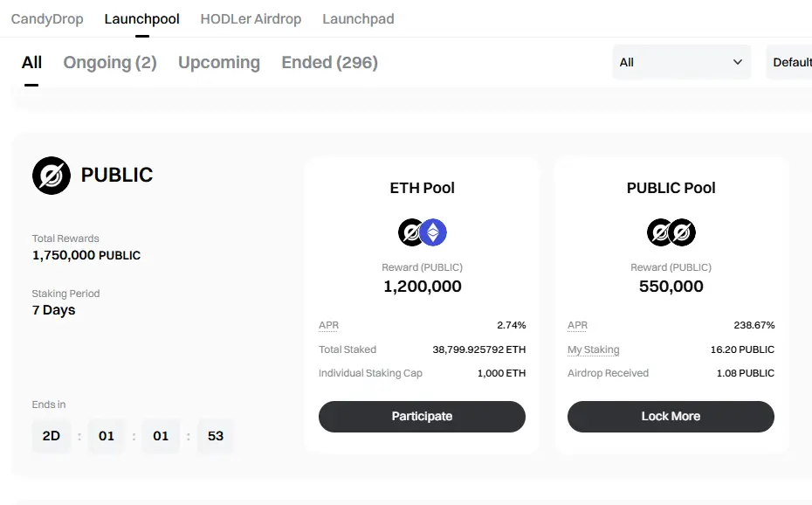Switch to the HODLer Airdrop tab
The height and width of the screenshot is (505, 812).
[x=251, y=19]
